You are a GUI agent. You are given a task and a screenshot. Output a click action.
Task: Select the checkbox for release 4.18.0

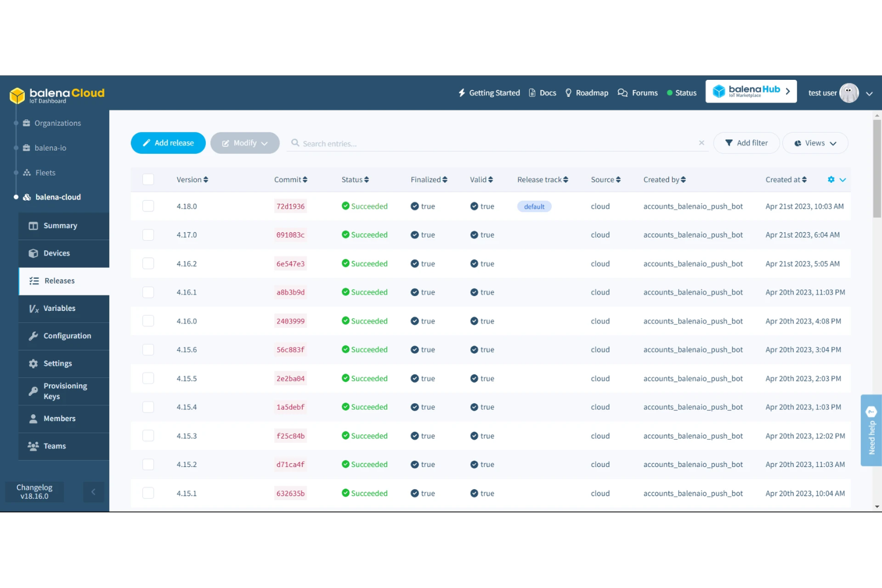(148, 206)
